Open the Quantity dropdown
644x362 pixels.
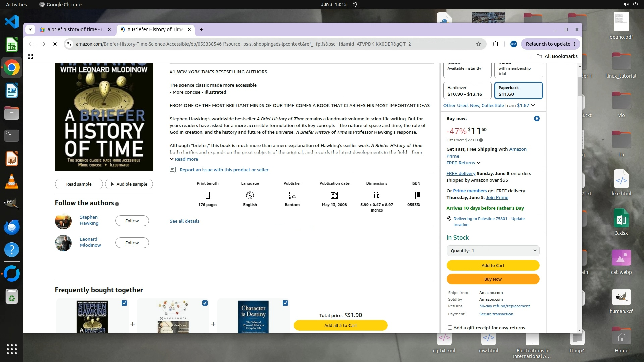click(493, 251)
